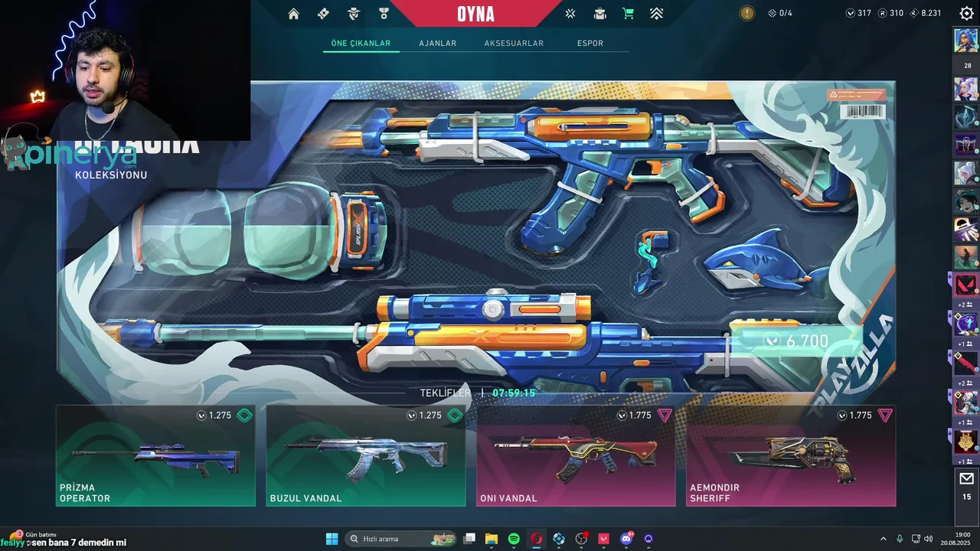Switch to the ESPOR tab
Image resolution: width=980 pixels, height=551 pixels.
pyautogui.click(x=590, y=43)
